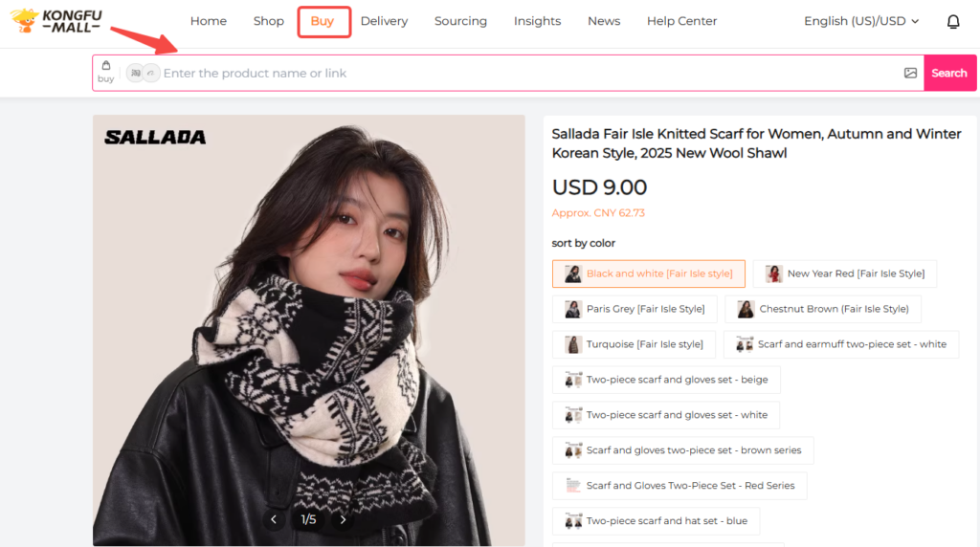
Task: Click the notification bell icon
Action: tap(953, 22)
